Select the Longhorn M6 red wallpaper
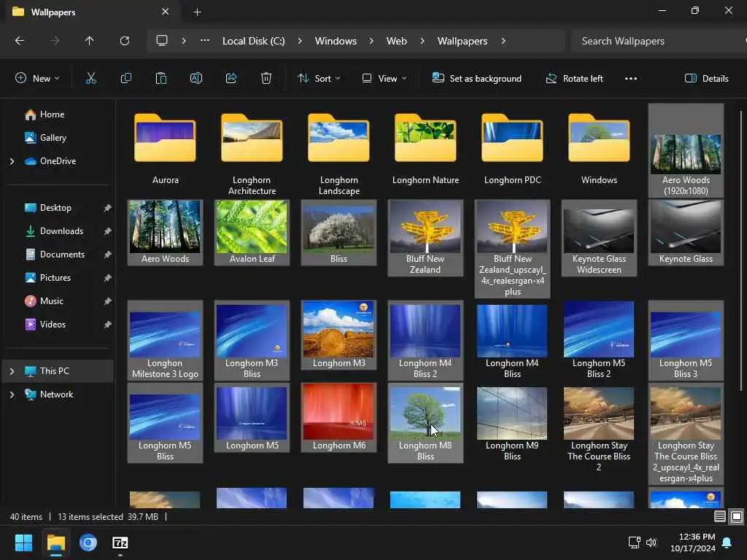The width and height of the screenshot is (747, 560). pyautogui.click(x=338, y=418)
